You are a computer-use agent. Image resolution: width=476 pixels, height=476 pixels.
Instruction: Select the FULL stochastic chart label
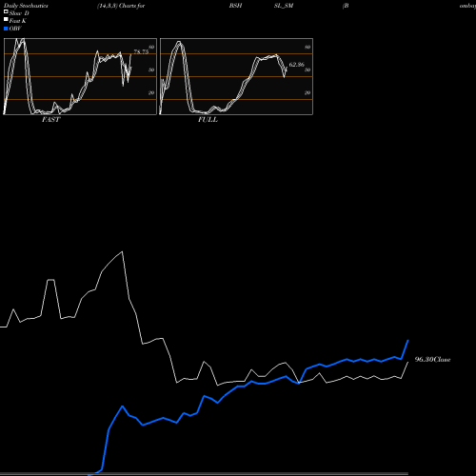[208, 120]
